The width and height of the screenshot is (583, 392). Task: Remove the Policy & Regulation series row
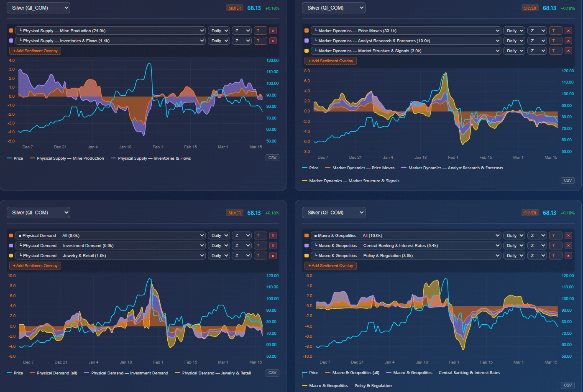pos(568,255)
